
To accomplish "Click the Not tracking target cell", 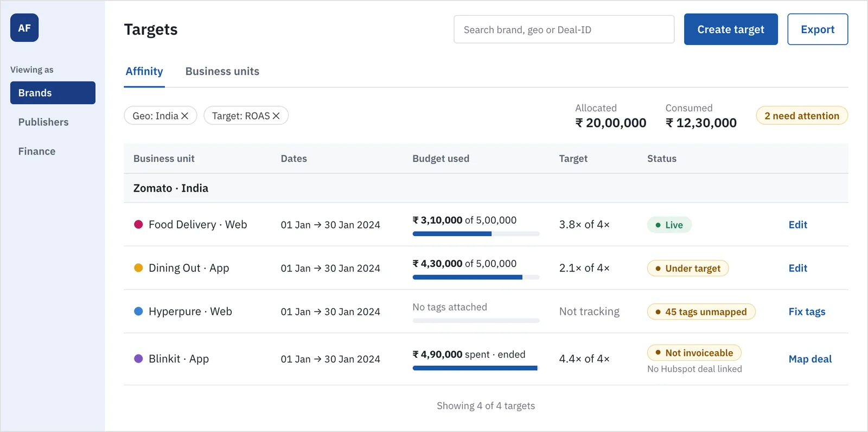I will coord(589,312).
